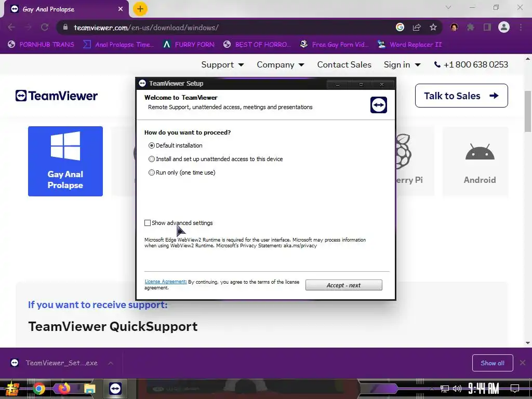Screen dimensions: 532x399
Task: Click the scrollbar down arrow
Action: pyautogui.click(x=528, y=343)
